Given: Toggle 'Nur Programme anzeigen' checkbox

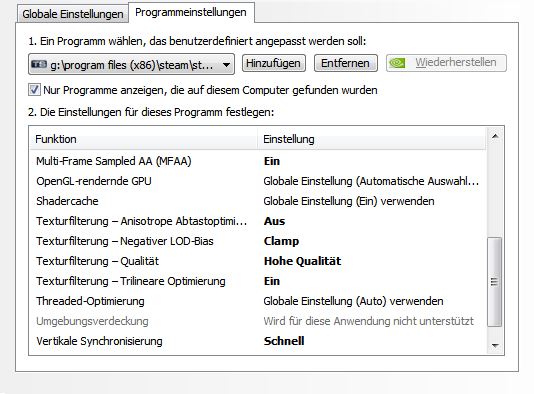Looking at the screenshot, I should [34, 90].
